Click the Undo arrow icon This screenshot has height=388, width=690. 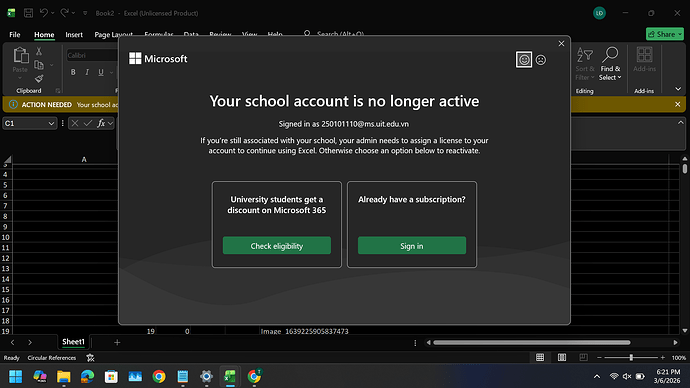coord(44,13)
